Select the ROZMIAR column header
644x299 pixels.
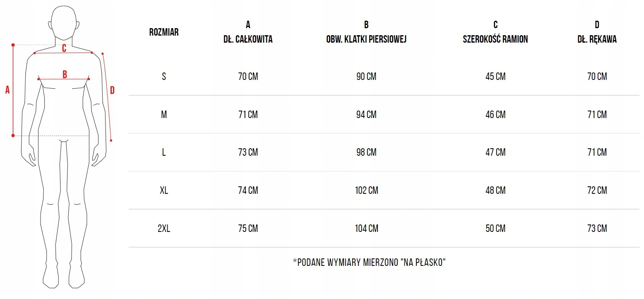point(164,32)
